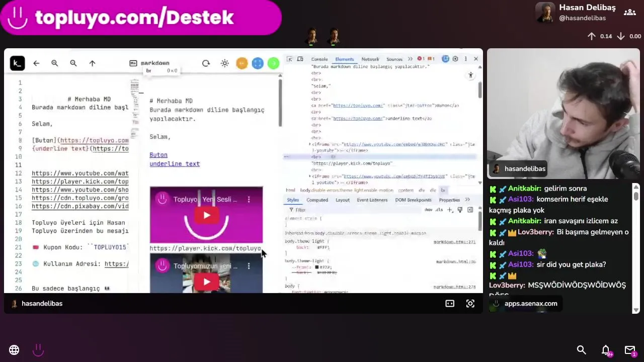This screenshot has height=362, width=644.
Task: Open options menu on first YouTube embed
Action: (x=249, y=200)
